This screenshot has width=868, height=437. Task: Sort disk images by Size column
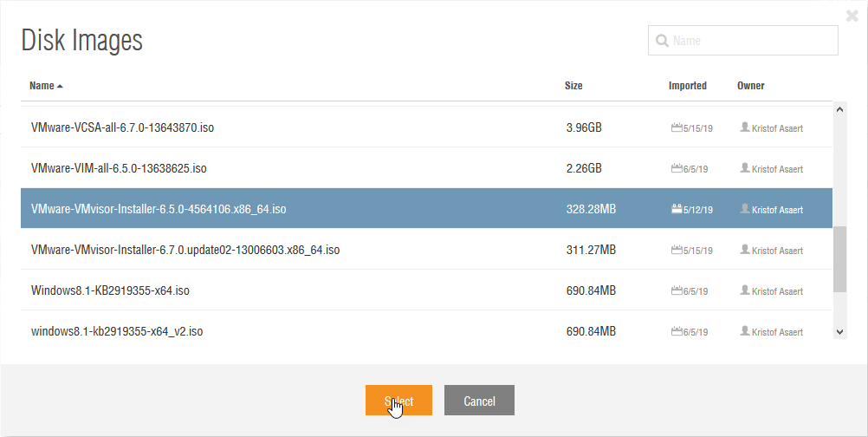coord(573,86)
